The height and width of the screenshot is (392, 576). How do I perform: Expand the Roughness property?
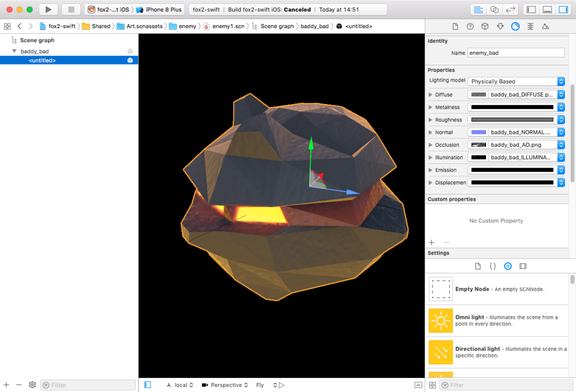tap(430, 120)
